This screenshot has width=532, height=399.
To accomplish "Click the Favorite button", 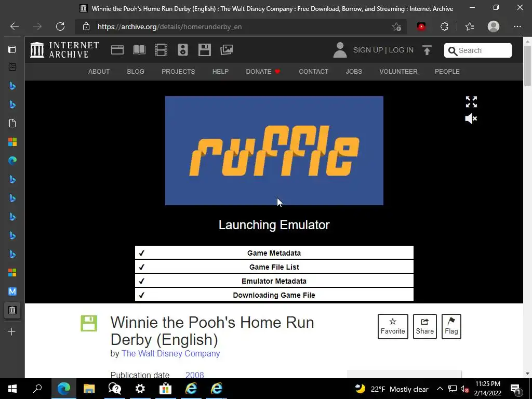I will 393,326.
